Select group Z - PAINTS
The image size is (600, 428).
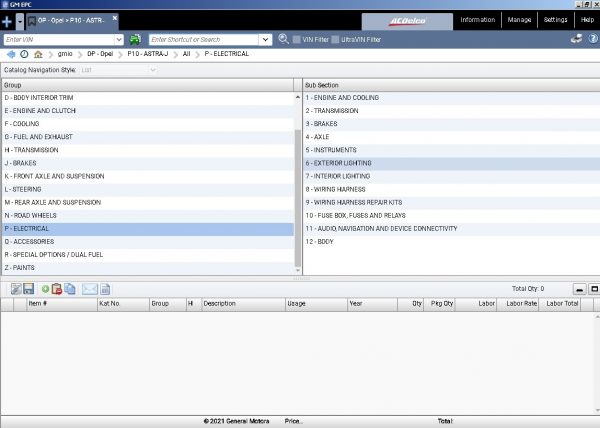click(148, 268)
